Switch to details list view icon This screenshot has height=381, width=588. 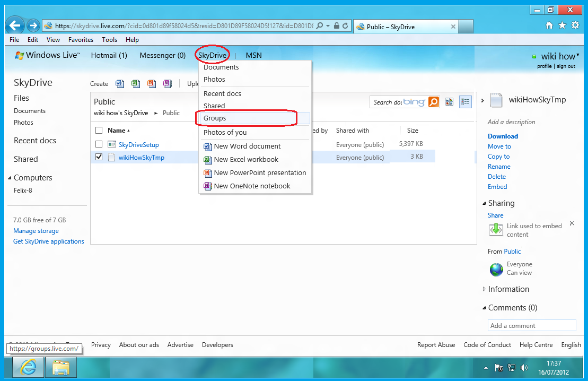point(466,102)
